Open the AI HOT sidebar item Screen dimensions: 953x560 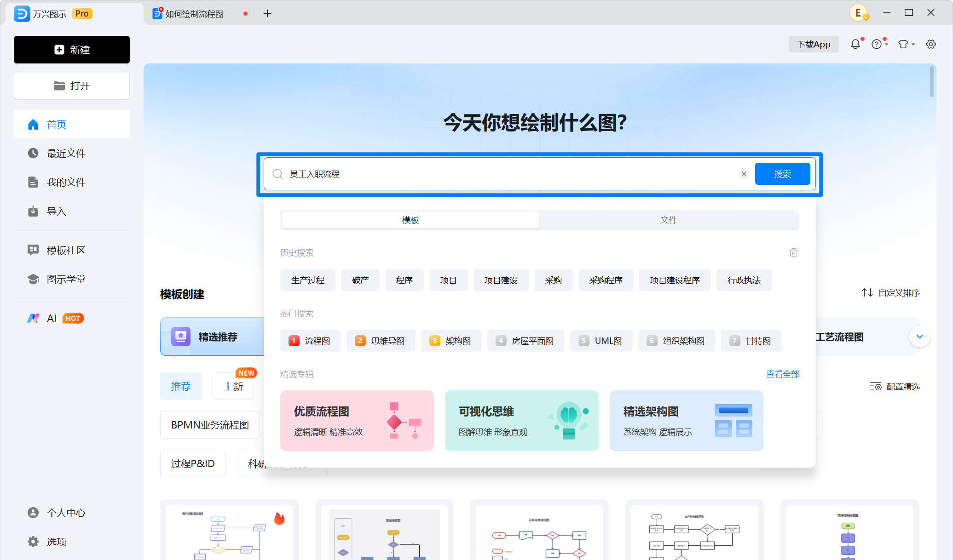click(x=72, y=318)
